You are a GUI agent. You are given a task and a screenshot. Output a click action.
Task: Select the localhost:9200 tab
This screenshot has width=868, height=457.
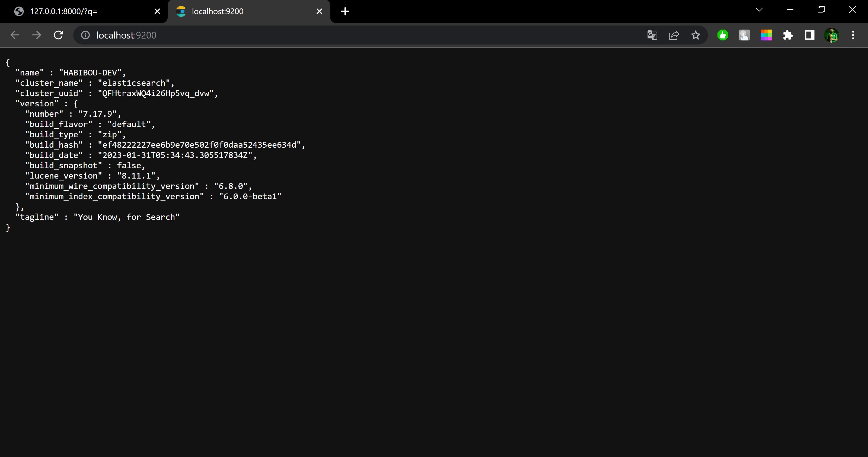click(236, 11)
